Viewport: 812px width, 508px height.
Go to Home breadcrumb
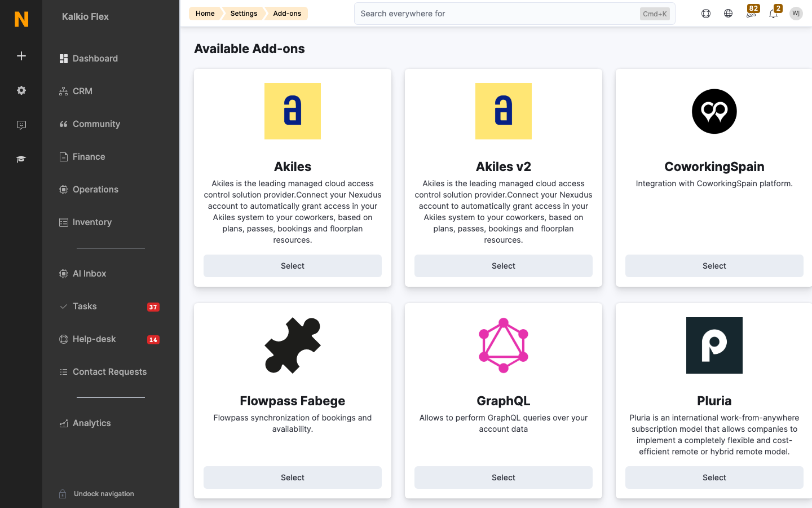click(205, 14)
